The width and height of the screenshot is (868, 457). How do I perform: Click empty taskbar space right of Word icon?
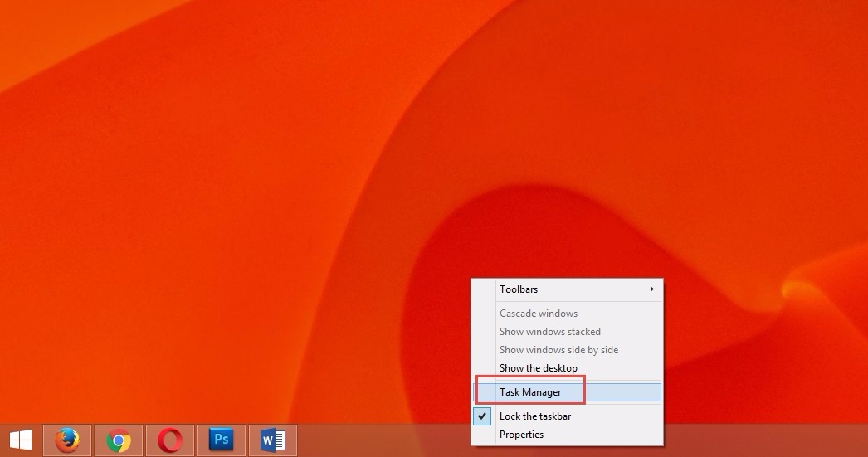pyautogui.click(x=373, y=440)
